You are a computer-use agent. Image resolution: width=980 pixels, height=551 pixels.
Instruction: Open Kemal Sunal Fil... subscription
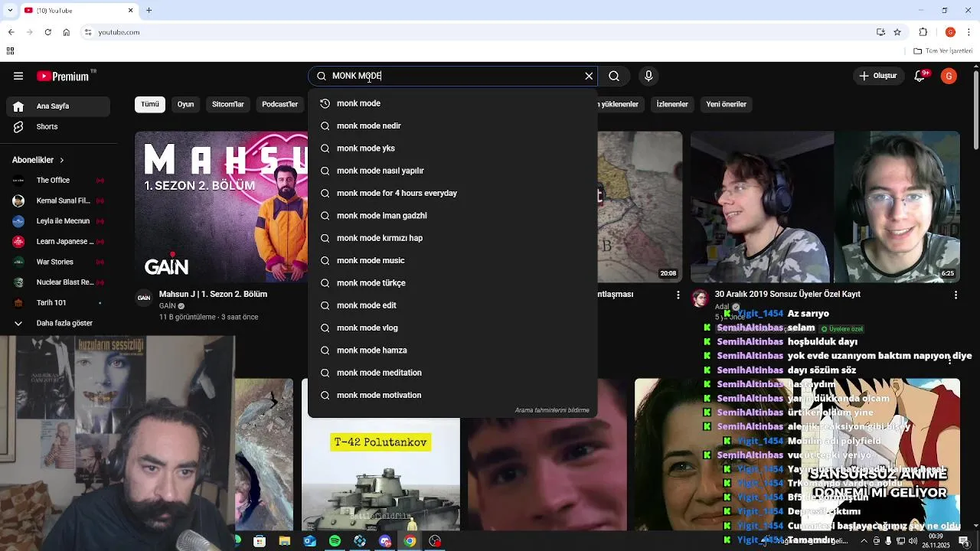pyautogui.click(x=57, y=201)
